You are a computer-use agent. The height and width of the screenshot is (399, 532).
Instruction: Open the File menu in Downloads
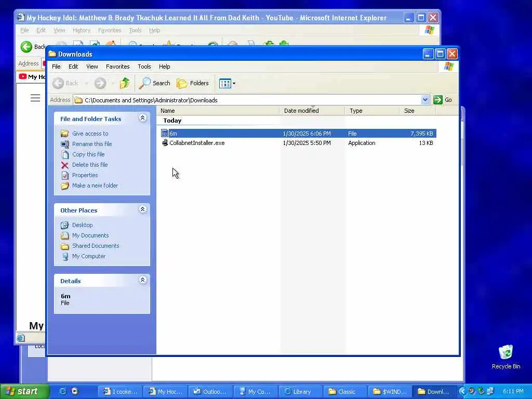(x=56, y=66)
